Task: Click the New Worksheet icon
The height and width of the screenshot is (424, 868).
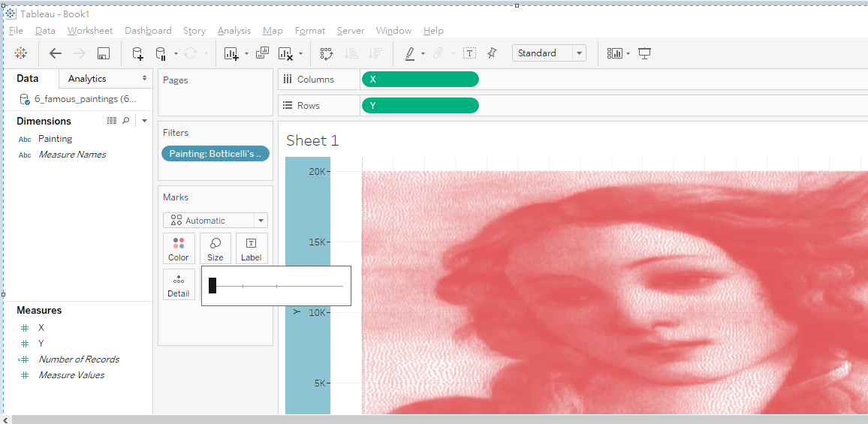Action: (231, 53)
